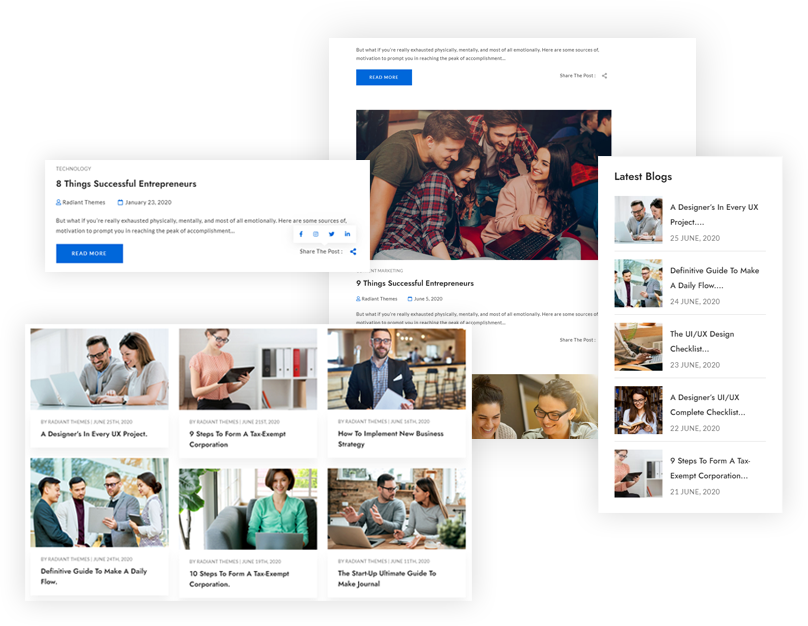Click the share icon beside the top READ MORE button
The height and width of the screenshot is (626, 808).
(x=604, y=76)
